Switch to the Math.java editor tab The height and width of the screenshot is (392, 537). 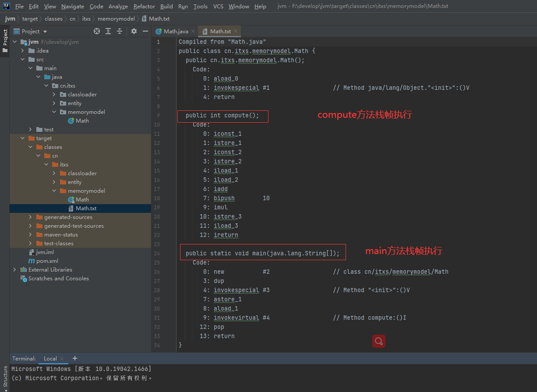[175, 31]
